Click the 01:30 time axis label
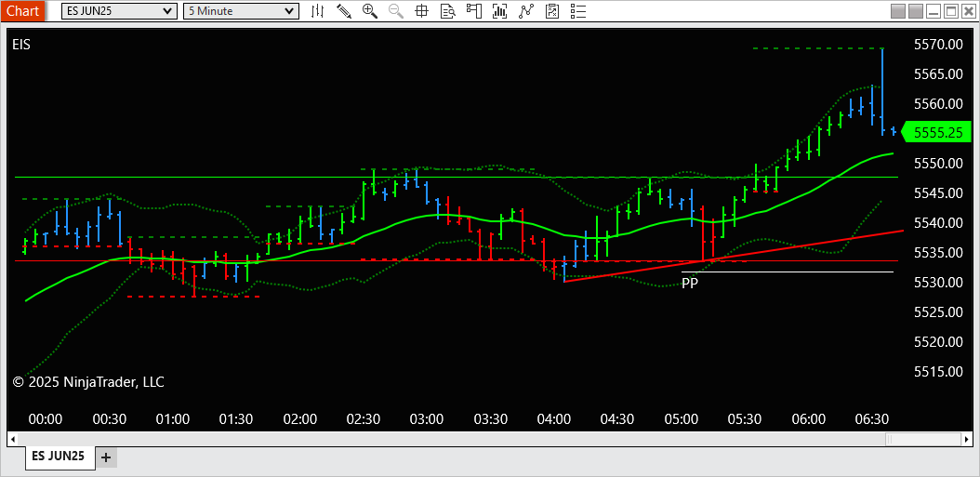 coord(236,418)
